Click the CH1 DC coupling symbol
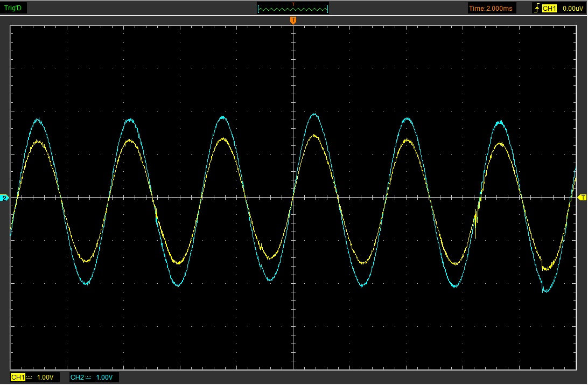This screenshot has width=588, height=385. 30,377
